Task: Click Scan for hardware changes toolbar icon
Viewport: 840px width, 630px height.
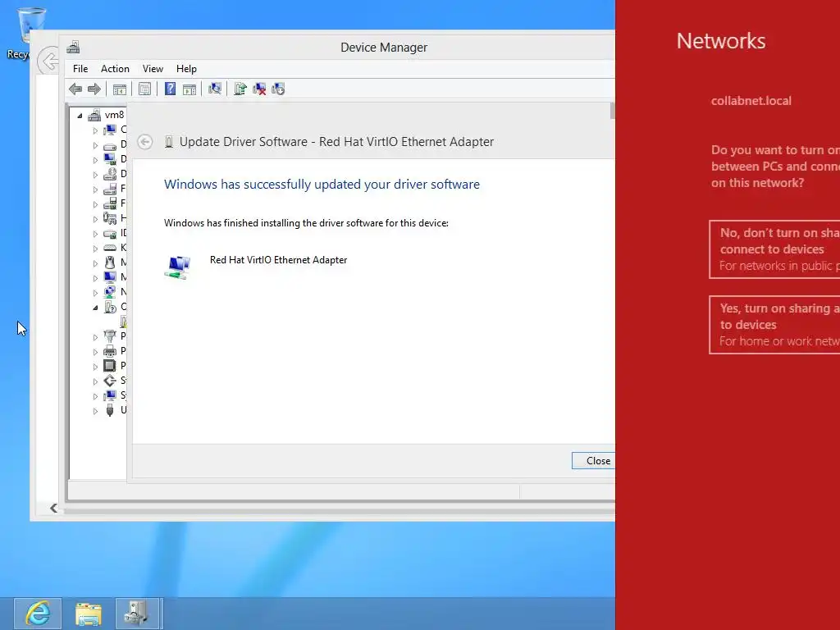Action: pyautogui.click(x=215, y=89)
